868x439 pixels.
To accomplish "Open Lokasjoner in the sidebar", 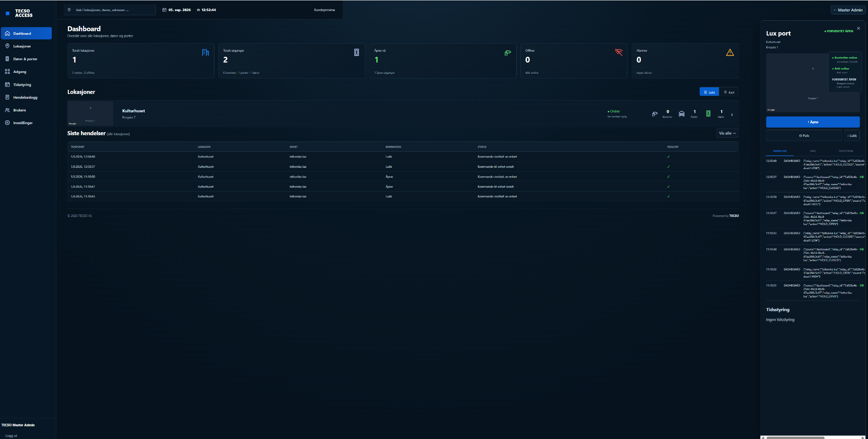I will [x=26, y=46].
